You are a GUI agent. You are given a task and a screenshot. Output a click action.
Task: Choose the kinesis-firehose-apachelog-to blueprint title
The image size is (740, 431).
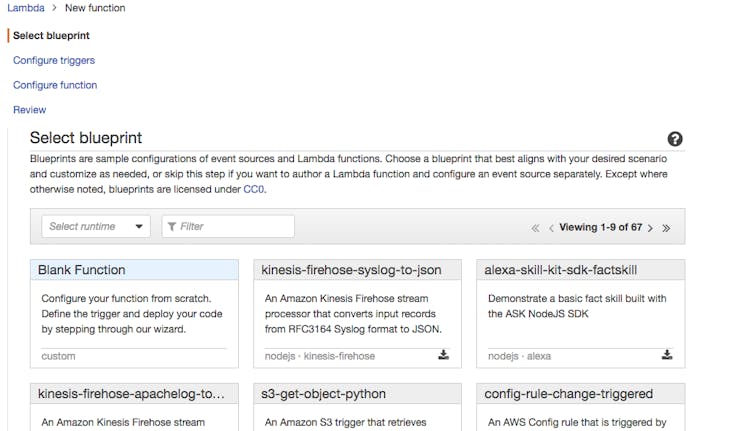[x=131, y=394]
